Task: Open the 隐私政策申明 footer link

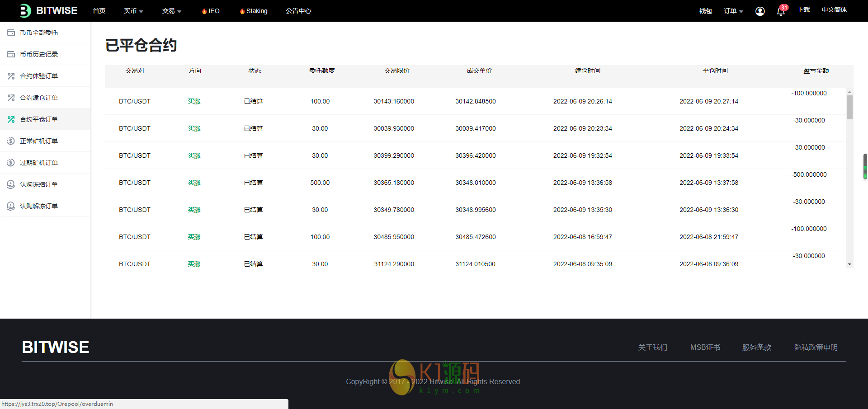Action: (816, 348)
